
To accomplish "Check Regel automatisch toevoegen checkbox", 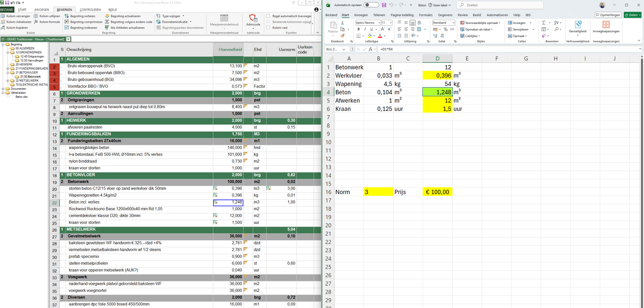I will click(268, 16).
